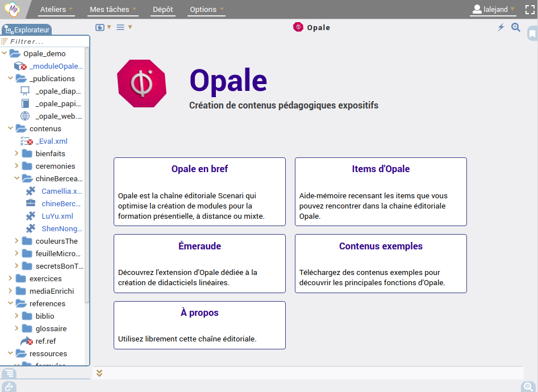
Task: Select the _opale_diap presentation item
Action: coord(58,91)
